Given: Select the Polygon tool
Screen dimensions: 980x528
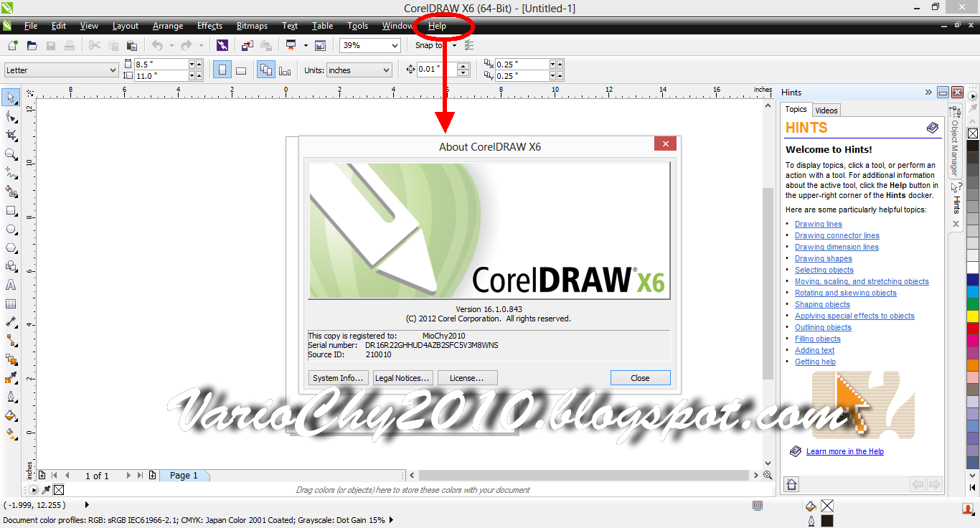Looking at the screenshot, I should point(11,247).
